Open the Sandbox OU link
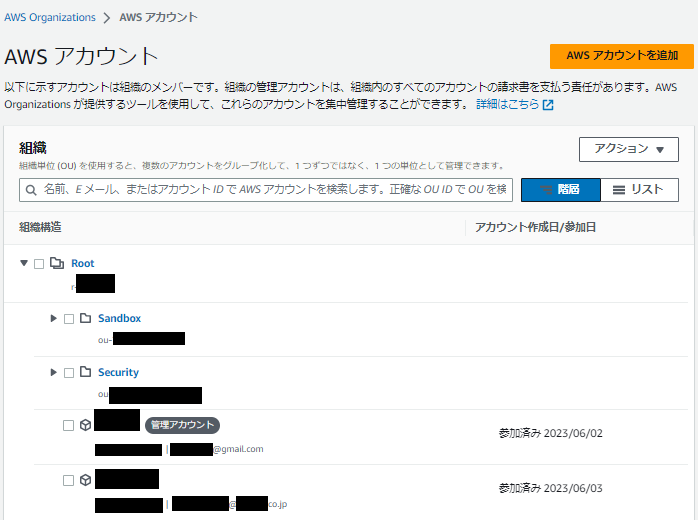698x520 pixels. 119,318
